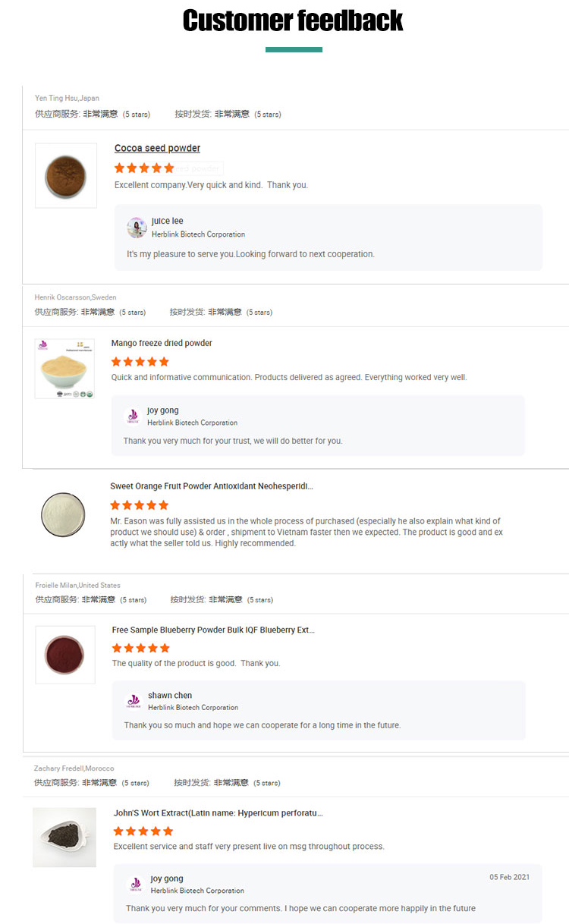Click the Blueberry Powder star rating
The width and height of the screenshot is (569, 924).
point(141,648)
